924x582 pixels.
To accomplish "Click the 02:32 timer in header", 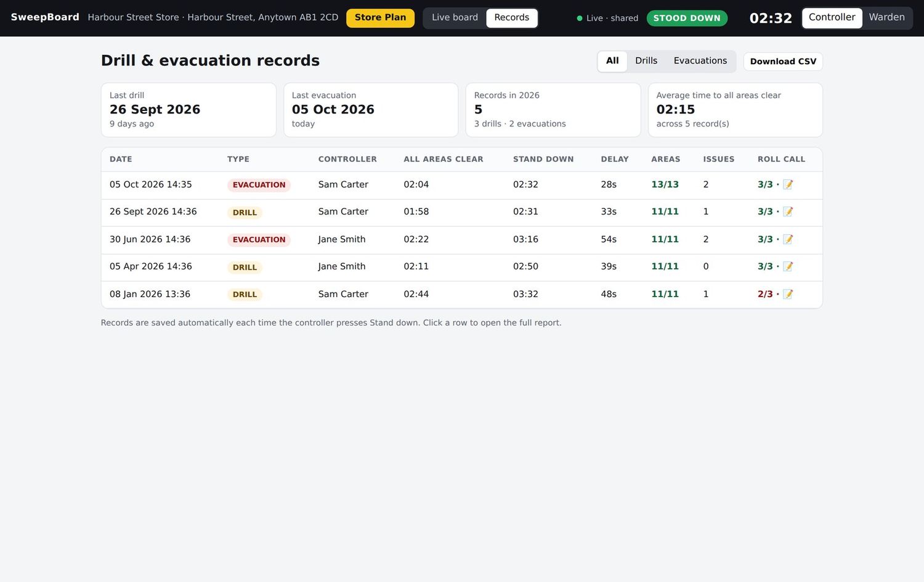I will [771, 18].
